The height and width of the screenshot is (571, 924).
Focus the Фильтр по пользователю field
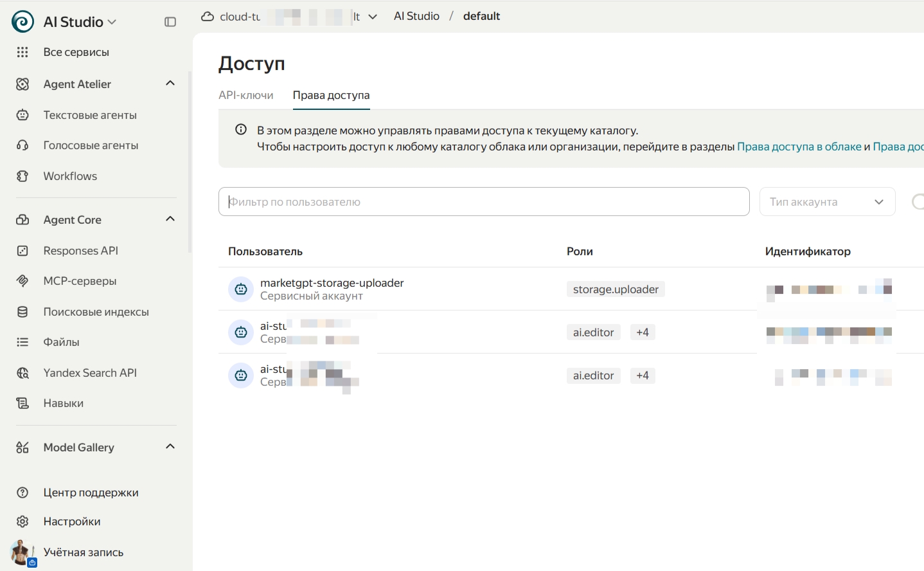click(x=484, y=202)
